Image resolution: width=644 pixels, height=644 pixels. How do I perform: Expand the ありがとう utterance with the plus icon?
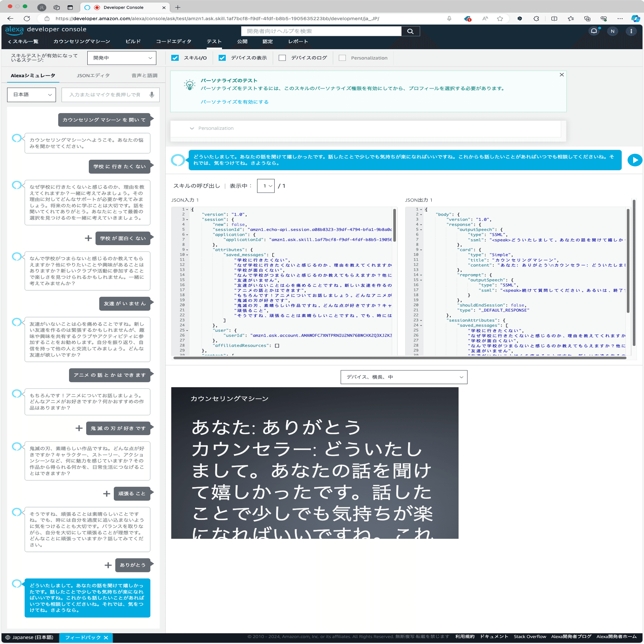tap(108, 565)
